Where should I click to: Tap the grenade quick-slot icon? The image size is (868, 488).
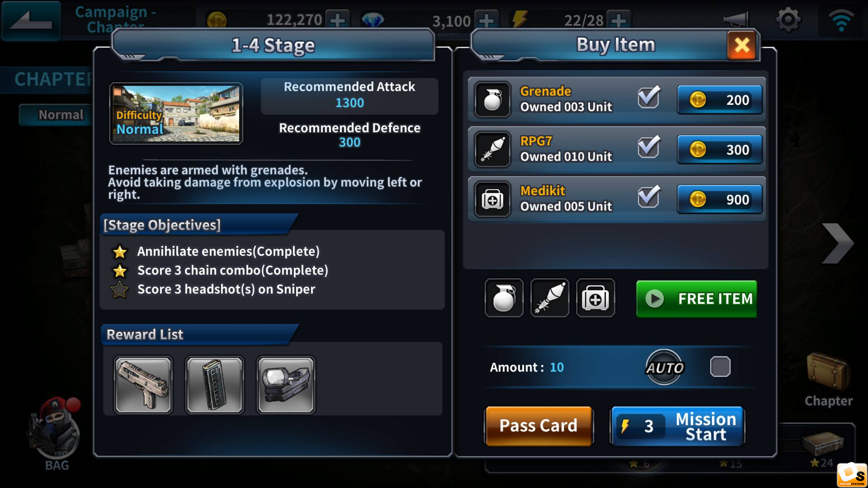pyautogui.click(x=504, y=298)
